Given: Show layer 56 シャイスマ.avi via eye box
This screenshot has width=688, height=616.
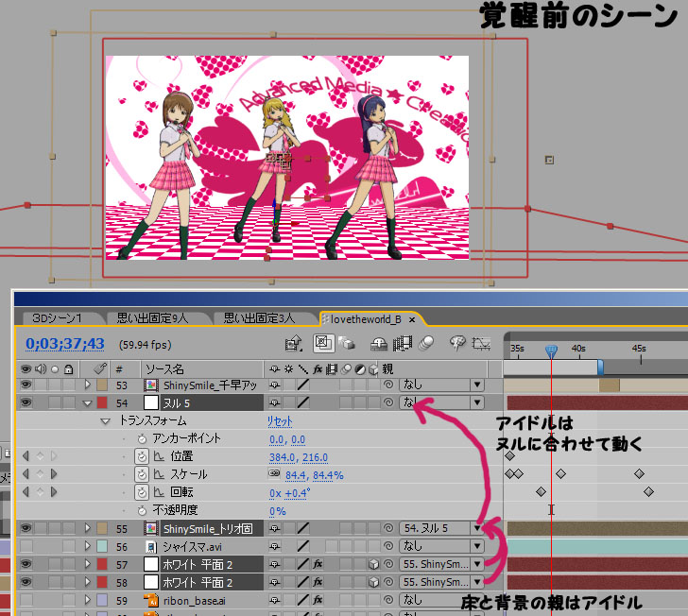Looking at the screenshot, I should pyautogui.click(x=26, y=546).
